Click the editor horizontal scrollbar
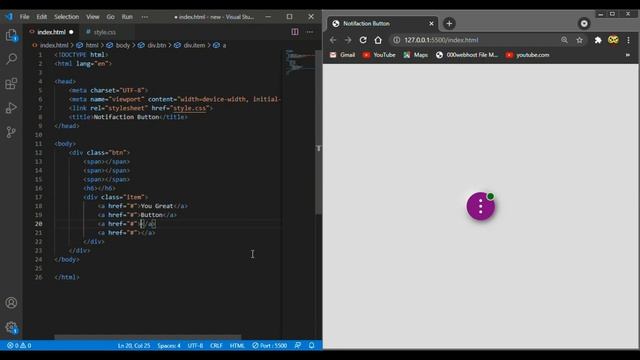The width and height of the screenshot is (640, 360). pos(148,337)
